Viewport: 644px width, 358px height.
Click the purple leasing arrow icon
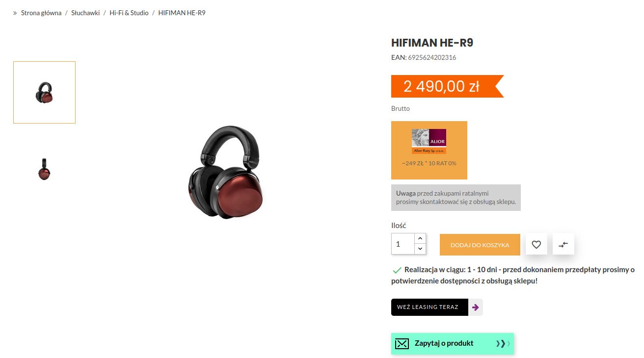tap(475, 307)
